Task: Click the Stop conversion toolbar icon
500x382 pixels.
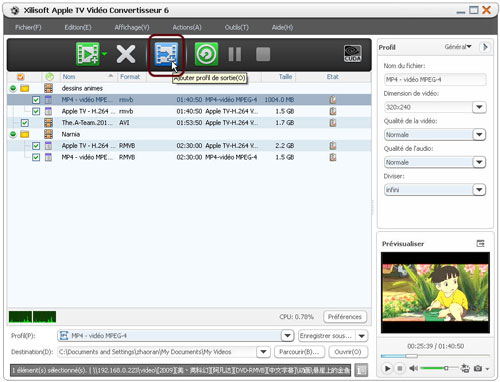Action: pos(263,54)
